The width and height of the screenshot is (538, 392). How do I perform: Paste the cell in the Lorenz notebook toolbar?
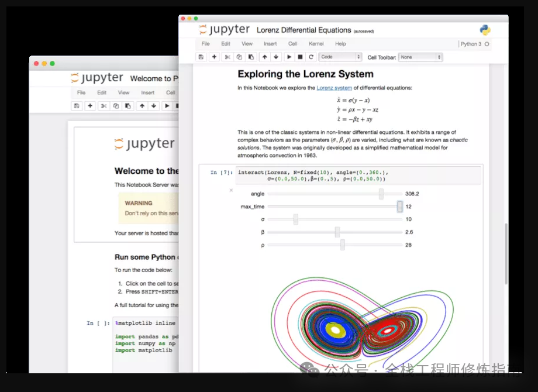[x=251, y=57]
